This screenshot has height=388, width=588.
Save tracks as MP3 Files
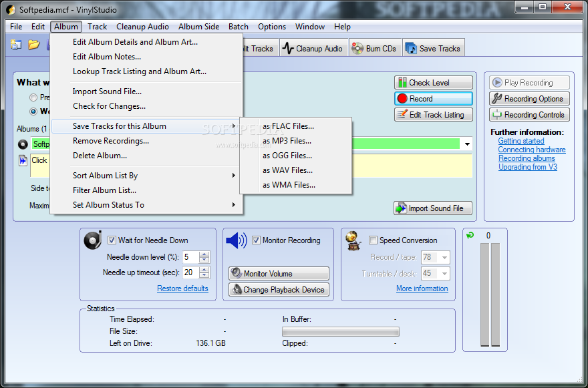(296, 141)
